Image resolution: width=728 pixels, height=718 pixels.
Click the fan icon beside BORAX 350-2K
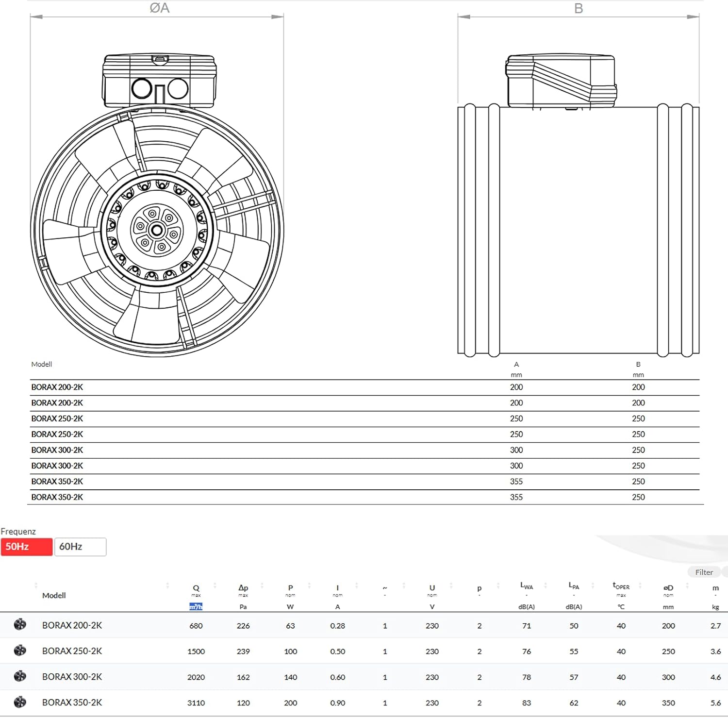(20, 701)
